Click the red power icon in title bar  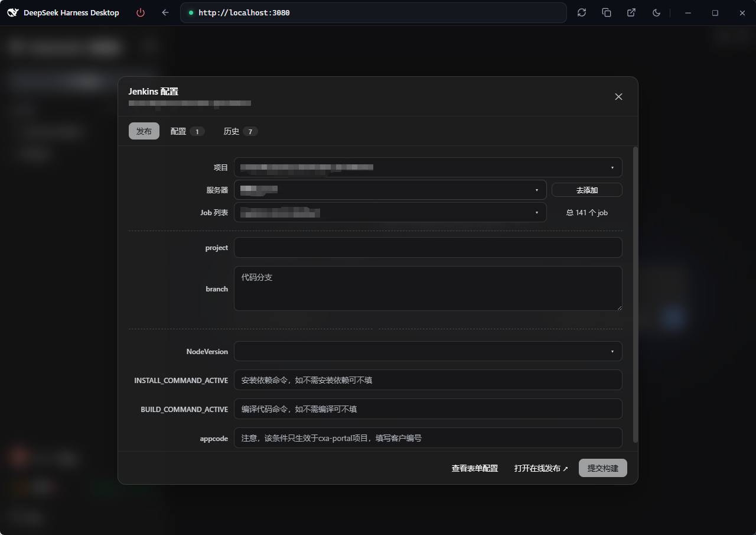141,12
